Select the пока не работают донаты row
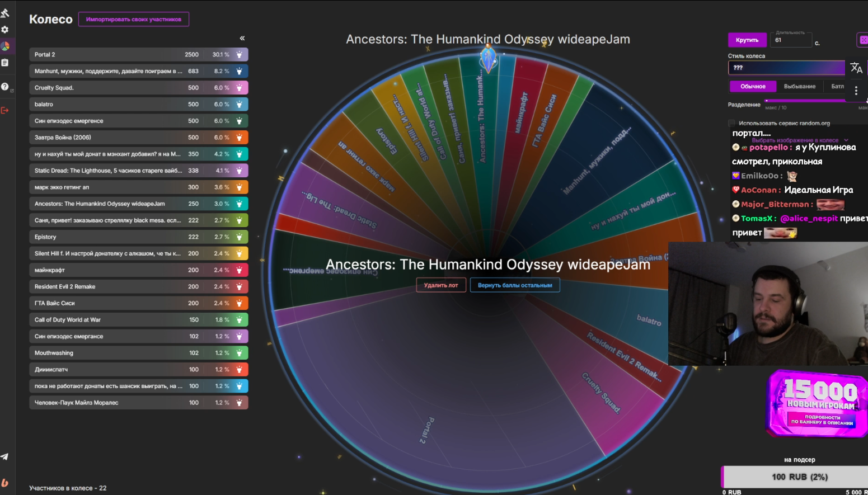The width and height of the screenshot is (868, 495). (139, 386)
